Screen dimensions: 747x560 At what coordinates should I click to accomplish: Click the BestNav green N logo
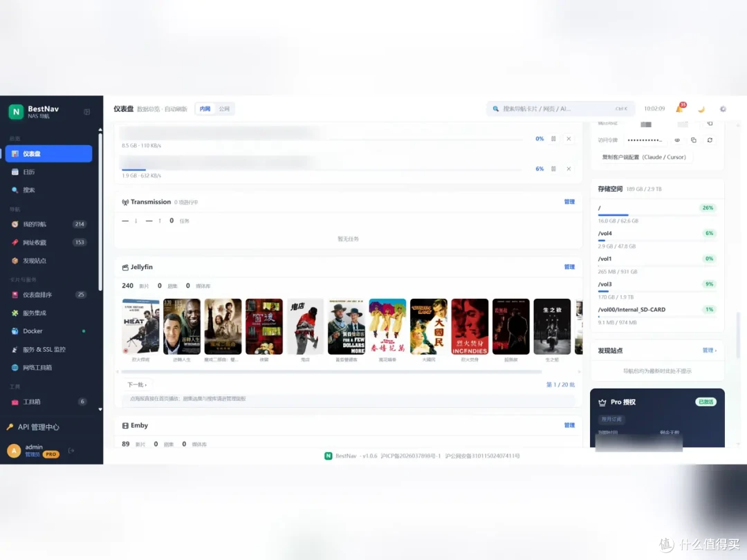click(16, 112)
